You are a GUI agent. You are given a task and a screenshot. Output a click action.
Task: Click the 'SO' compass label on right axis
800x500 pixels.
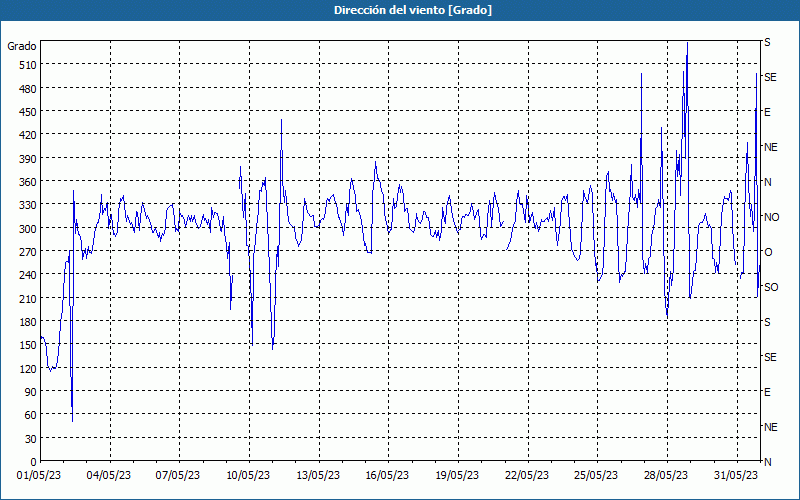[771, 287]
